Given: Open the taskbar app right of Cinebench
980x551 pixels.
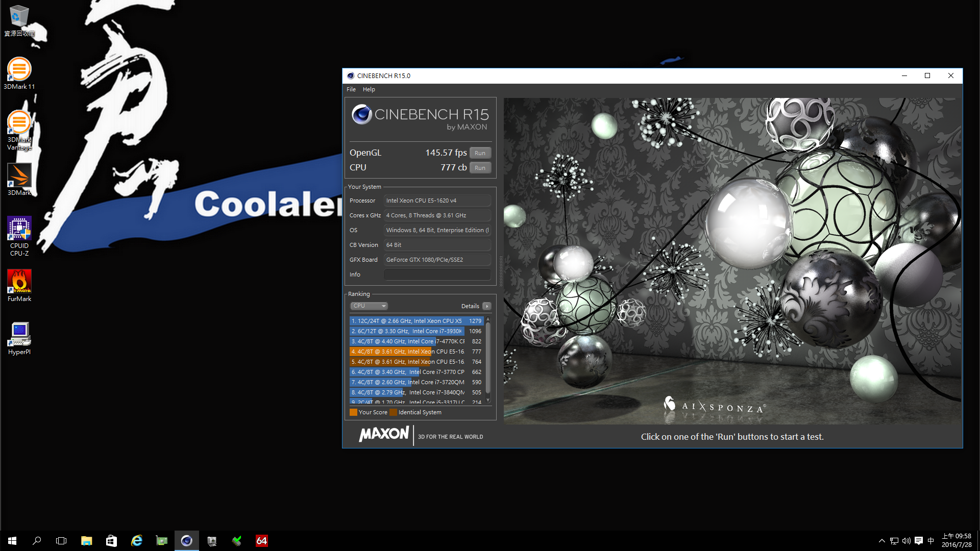Looking at the screenshot, I should click(211, 541).
